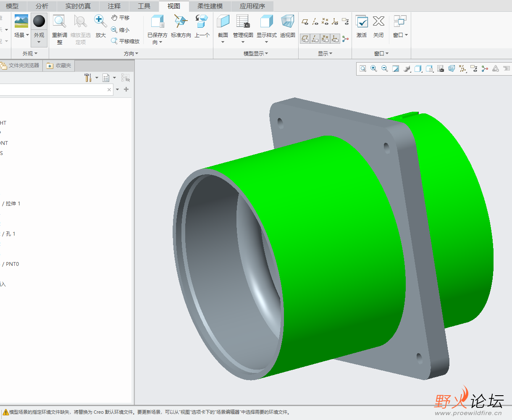Viewport: 512px width, 420px height.
Task: Click the 重新调整 (refit) magnifier icon
Action: 59,21
